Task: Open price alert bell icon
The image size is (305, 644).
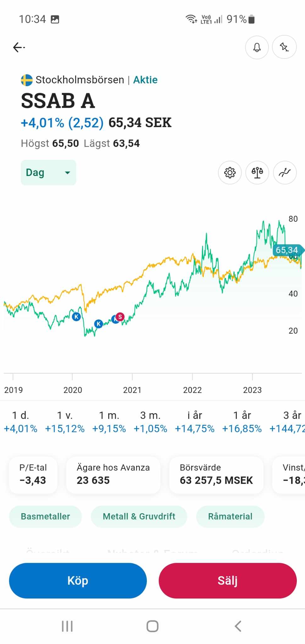Action: pos(257,47)
